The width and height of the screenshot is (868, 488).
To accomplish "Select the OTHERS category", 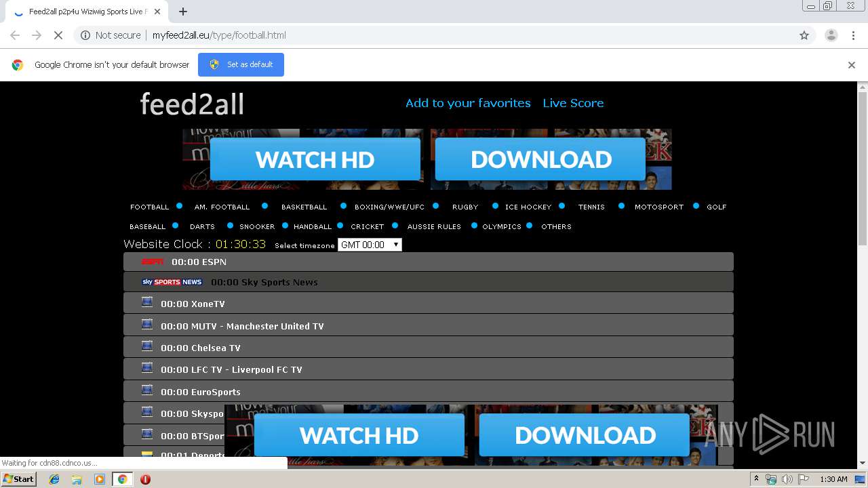I will tap(556, 226).
